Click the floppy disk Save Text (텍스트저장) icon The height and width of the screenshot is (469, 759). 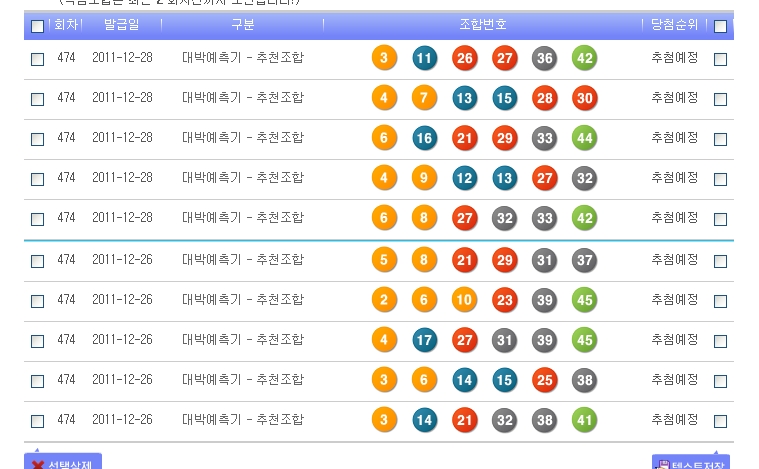pos(663,464)
